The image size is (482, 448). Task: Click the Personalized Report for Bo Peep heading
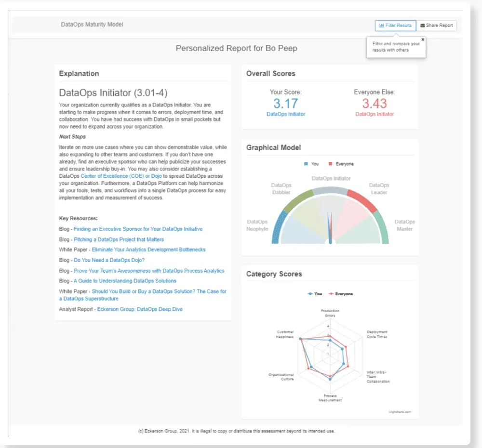click(x=236, y=48)
